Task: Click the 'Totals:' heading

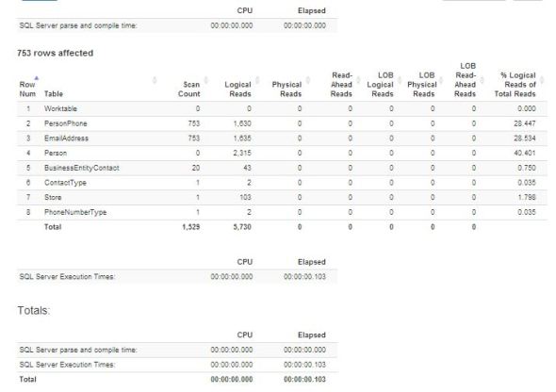Action: 34,310
